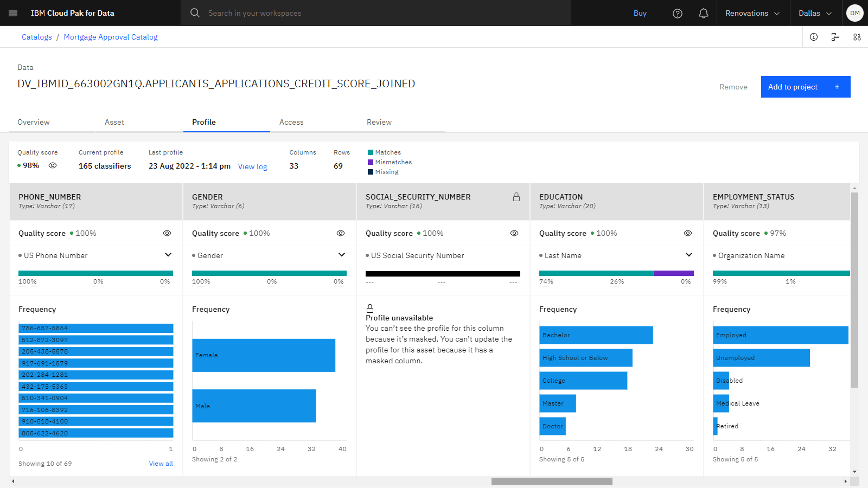Click the lock icon above Profile unavailable
This screenshot has height=488, width=868.
[x=370, y=308]
